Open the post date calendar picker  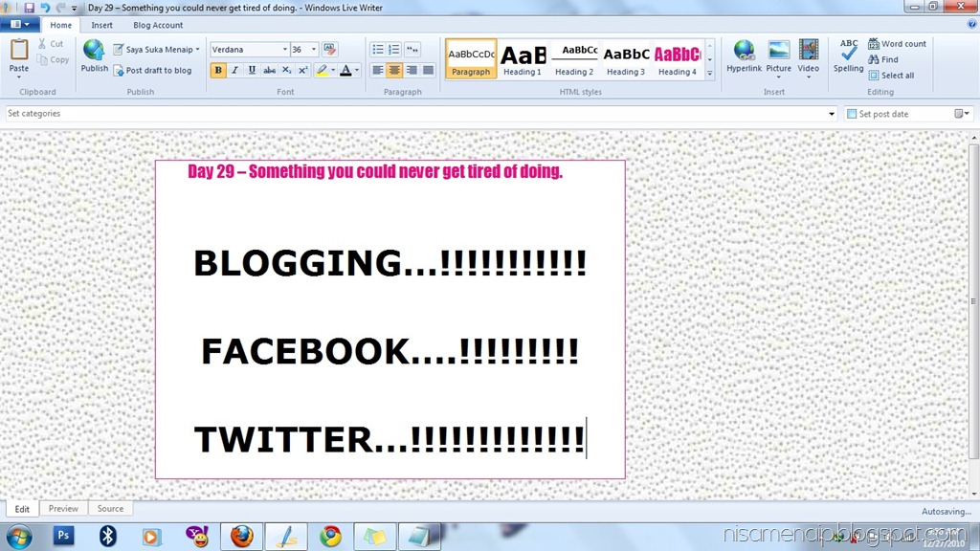pyautogui.click(x=961, y=114)
